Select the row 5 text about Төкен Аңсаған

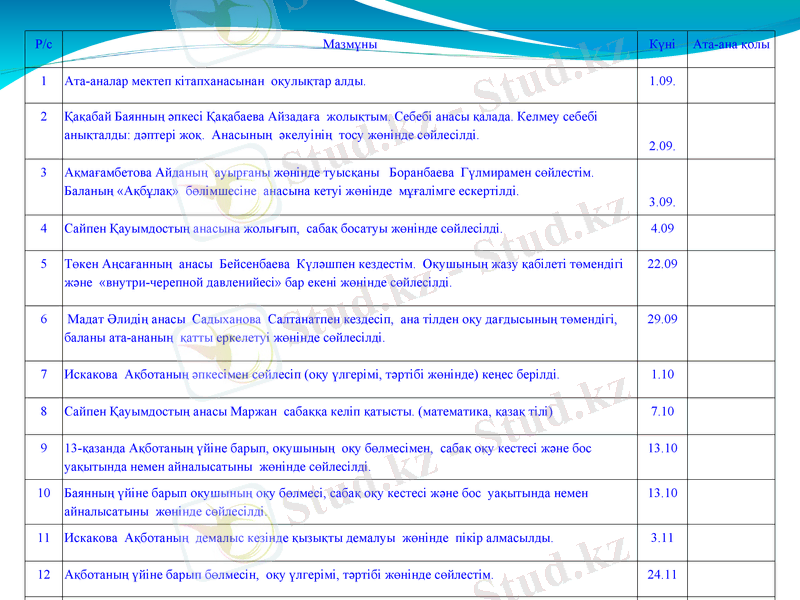click(342, 273)
